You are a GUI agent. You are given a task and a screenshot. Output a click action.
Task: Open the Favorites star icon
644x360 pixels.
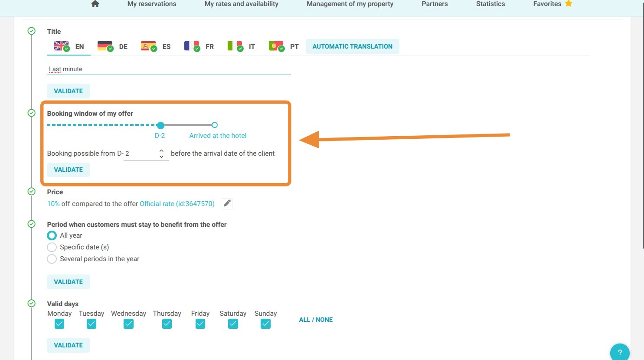(569, 3)
